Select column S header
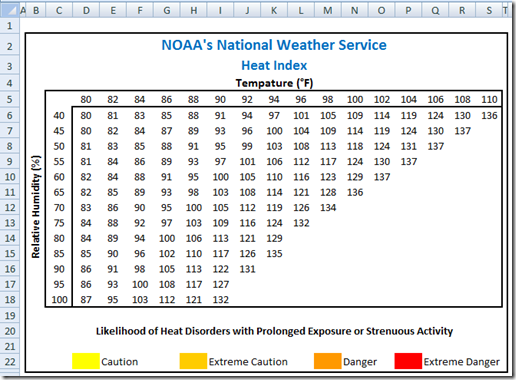 (x=489, y=11)
